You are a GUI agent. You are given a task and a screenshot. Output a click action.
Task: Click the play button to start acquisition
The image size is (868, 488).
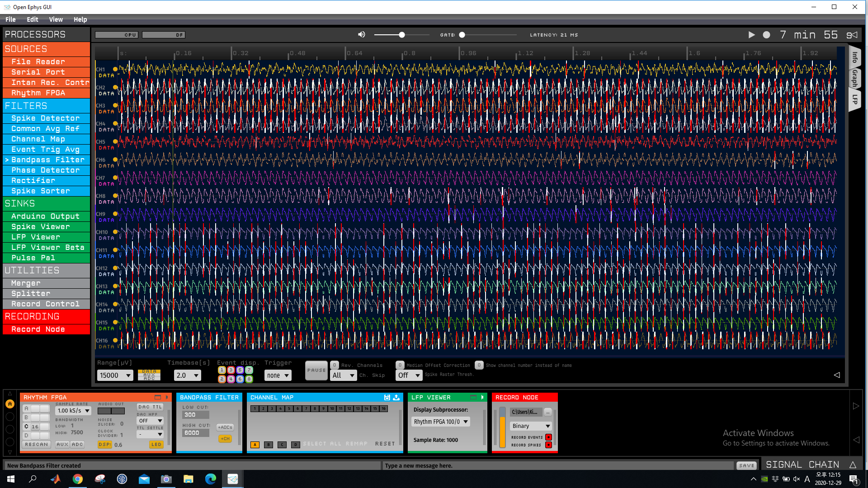pyautogui.click(x=752, y=34)
